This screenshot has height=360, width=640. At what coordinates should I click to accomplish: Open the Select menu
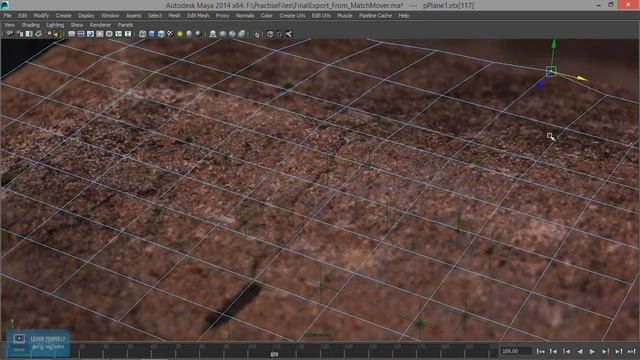[x=155, y=16]
